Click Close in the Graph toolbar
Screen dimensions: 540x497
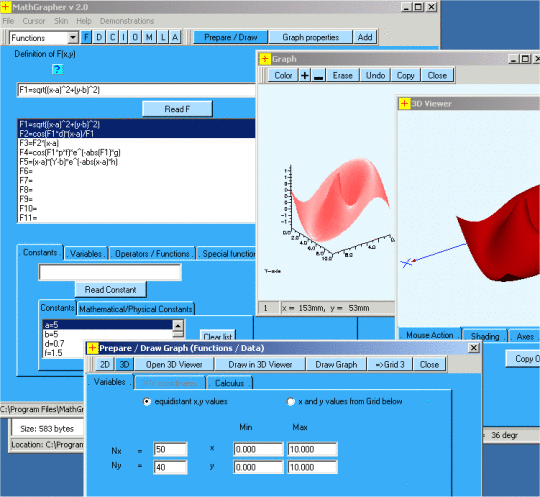tap(437, 75)
